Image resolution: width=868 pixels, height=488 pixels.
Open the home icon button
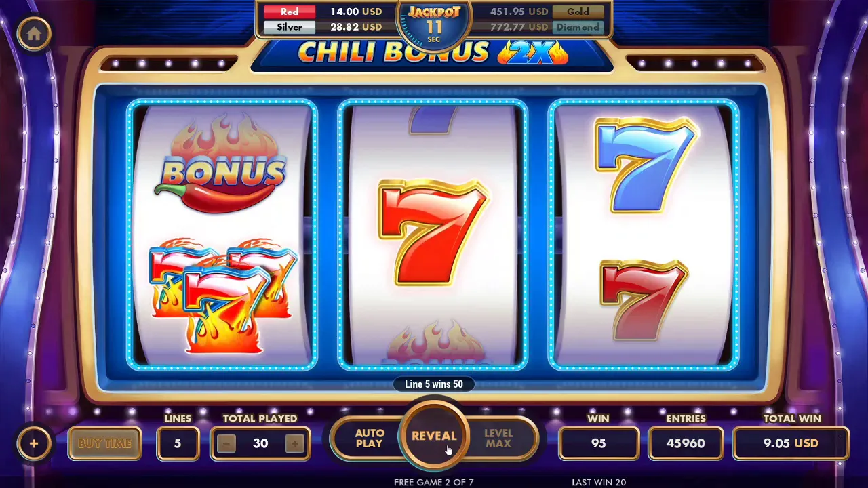coord(34,34)
